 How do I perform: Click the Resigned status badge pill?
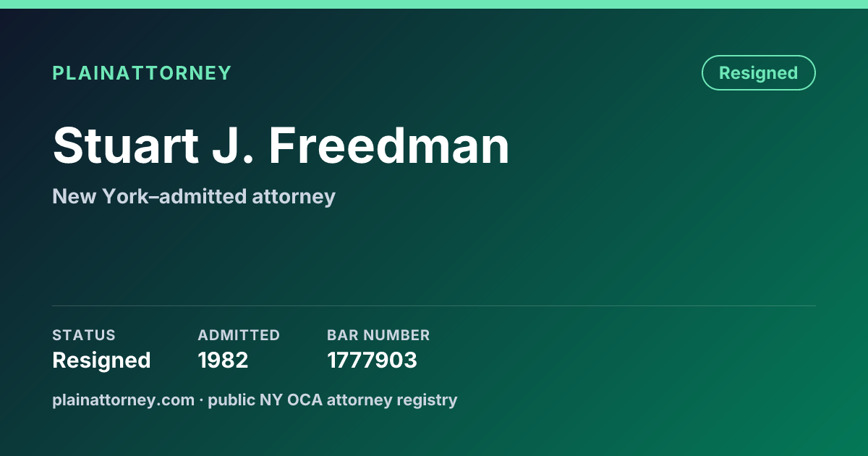(x=759, y=73)
